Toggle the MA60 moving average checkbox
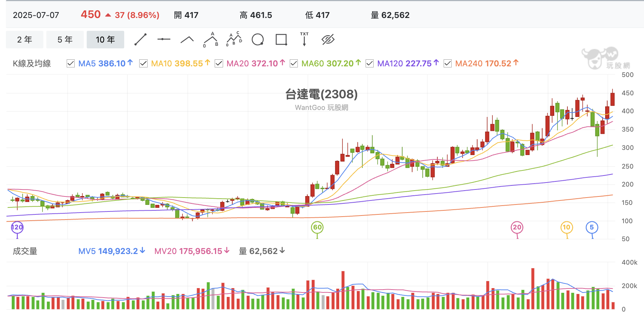 pos(294,63)
